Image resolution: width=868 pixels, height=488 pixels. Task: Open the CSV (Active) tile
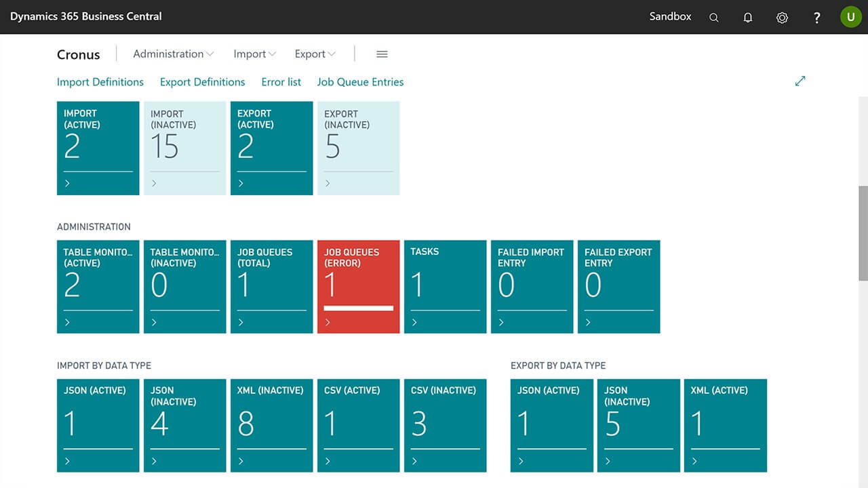[359, 426]
